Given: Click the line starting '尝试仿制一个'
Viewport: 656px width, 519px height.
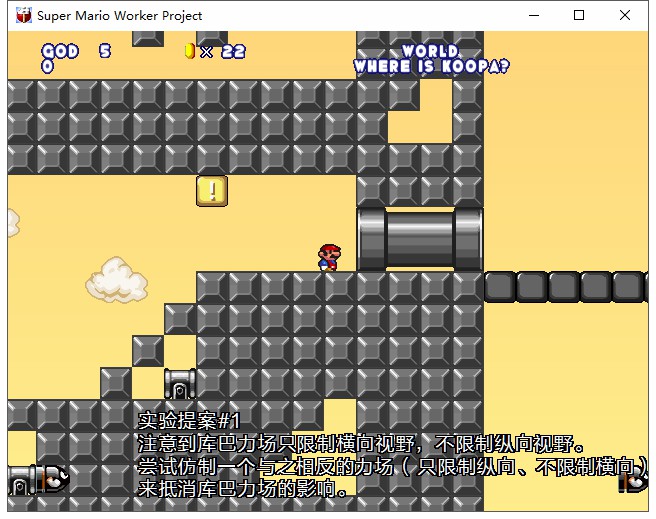Looking at the screenshot, I should [393, 466].
